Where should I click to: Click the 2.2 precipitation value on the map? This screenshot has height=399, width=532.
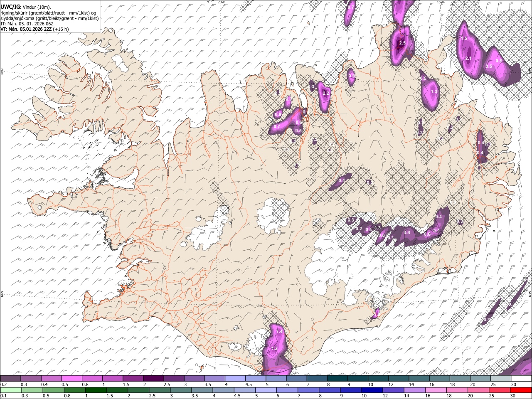pyautogui.click(x=326, y=93)
